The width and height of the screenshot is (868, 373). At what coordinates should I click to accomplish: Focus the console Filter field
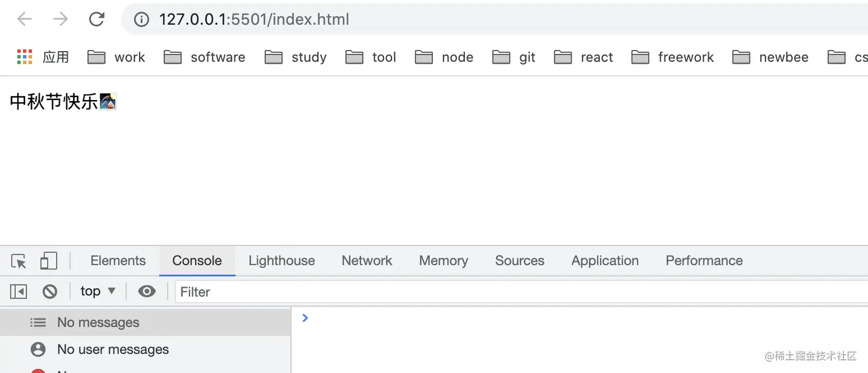pos(521,292)
